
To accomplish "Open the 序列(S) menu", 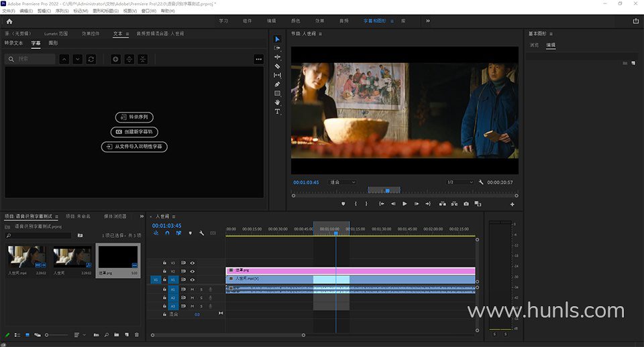I will pos(62,11).
